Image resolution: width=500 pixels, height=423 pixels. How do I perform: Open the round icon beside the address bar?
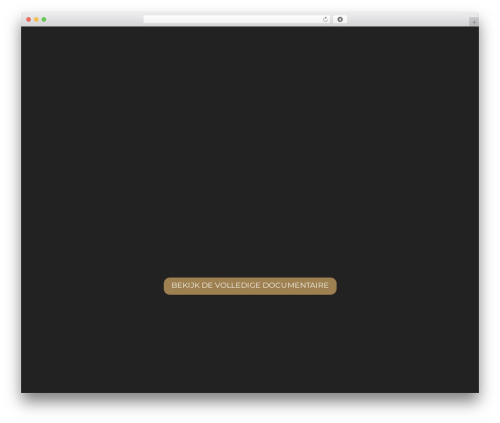(340, 20)
